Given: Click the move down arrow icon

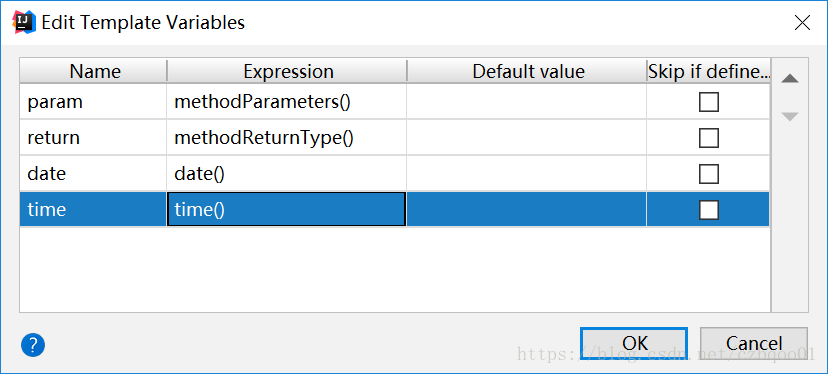Looking at the screenshot, I should [790, 117].
